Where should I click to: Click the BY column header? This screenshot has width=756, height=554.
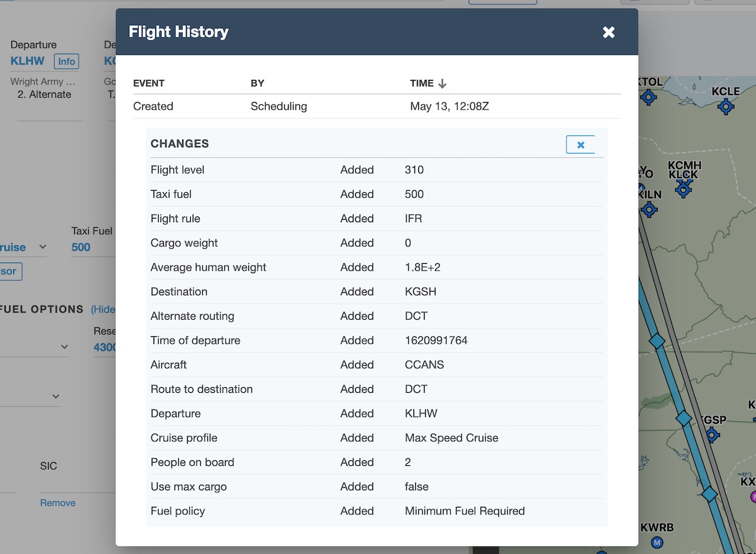point(257,83)
